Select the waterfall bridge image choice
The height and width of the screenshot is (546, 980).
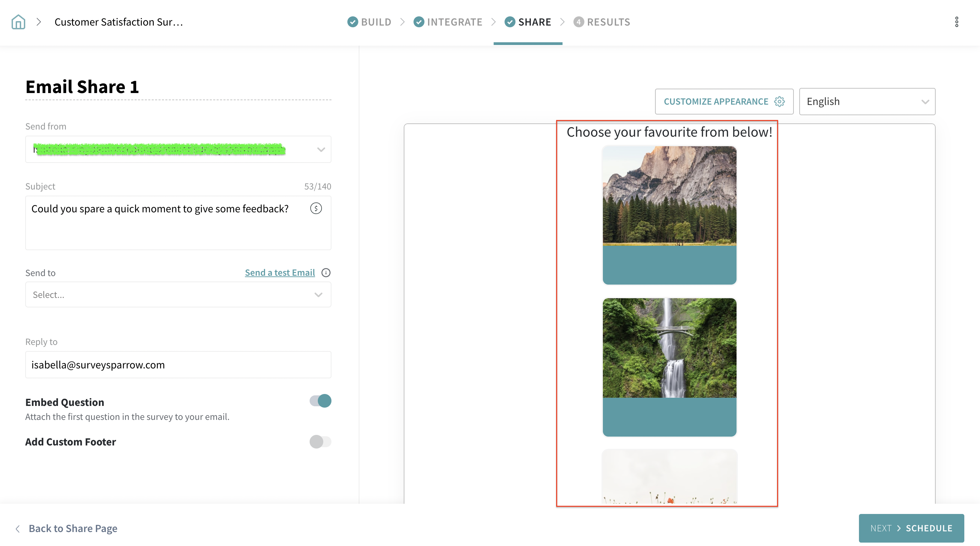click(669, 367)
